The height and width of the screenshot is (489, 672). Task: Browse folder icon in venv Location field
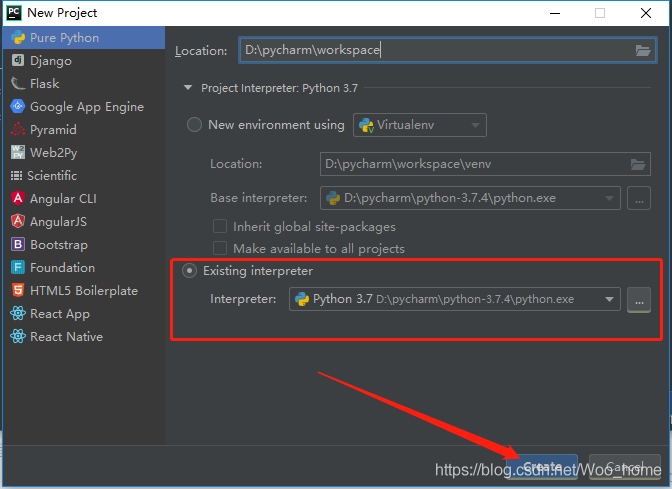pyautogui.click(x=638, y=164)
